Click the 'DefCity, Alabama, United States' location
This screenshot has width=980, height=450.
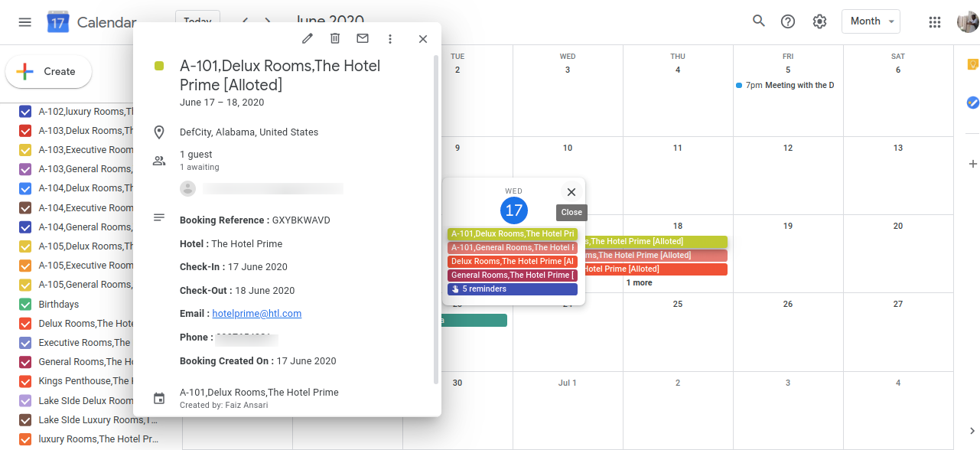click(x=249, y=132)
